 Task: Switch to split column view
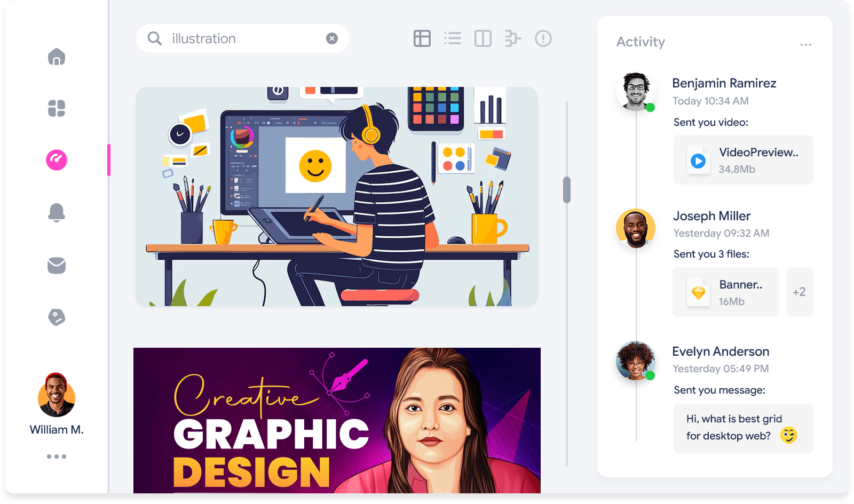tap(483, 38)
